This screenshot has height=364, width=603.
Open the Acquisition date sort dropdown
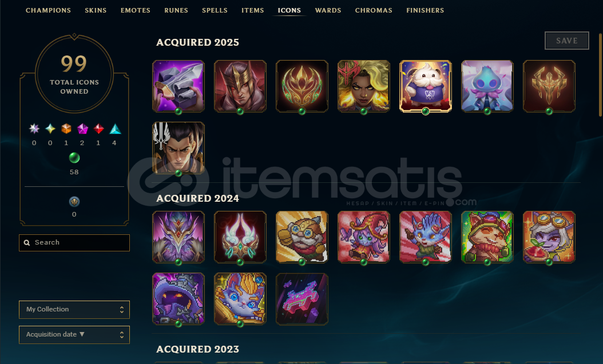(x=74, y=335)
